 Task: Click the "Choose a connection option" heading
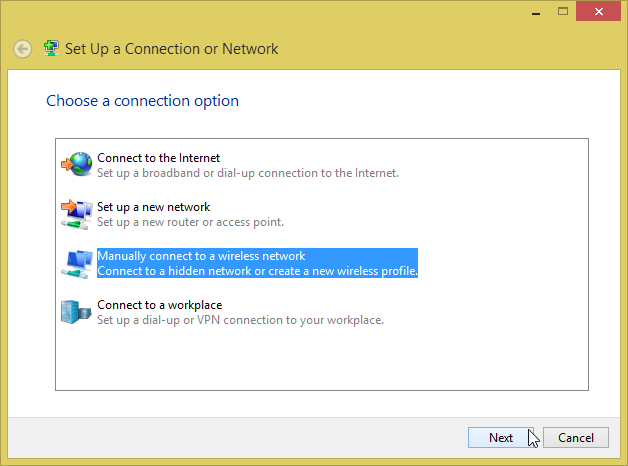click(143, 101)
